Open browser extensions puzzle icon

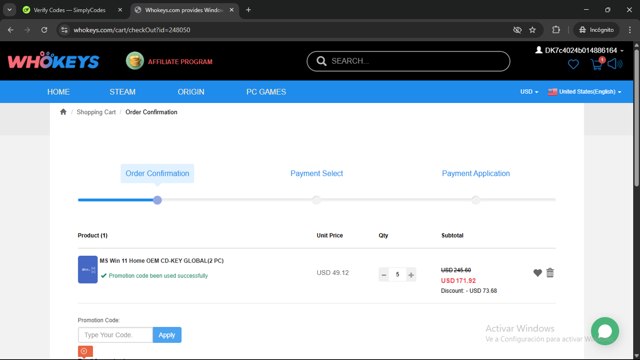point(556,30)
